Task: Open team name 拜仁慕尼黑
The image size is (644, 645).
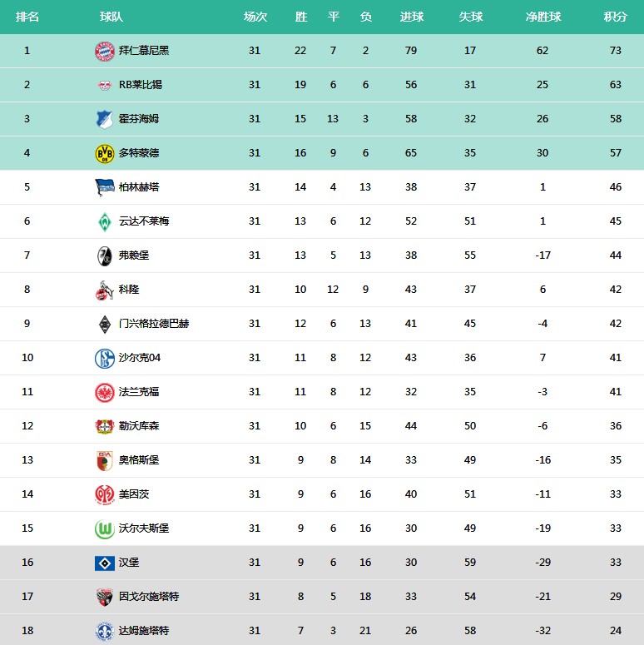Action: tap(144, 51)
